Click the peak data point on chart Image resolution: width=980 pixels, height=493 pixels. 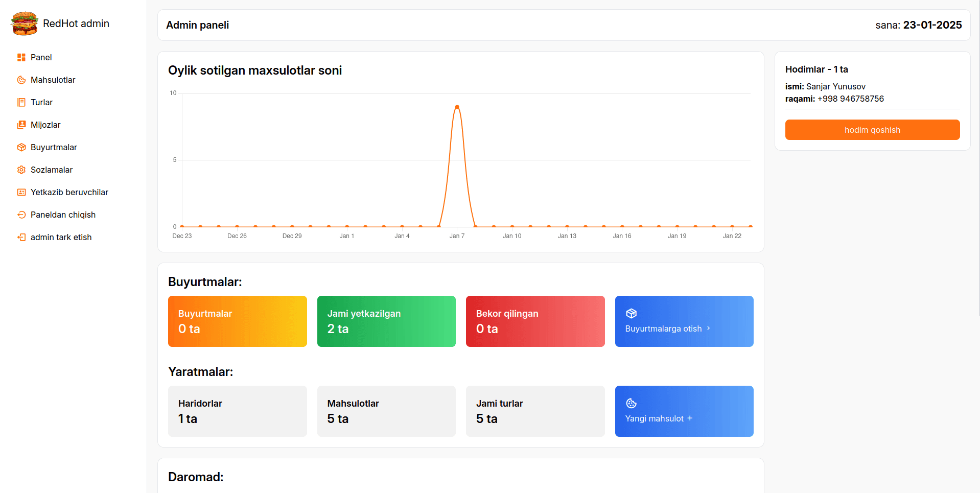tap(457, 107)
